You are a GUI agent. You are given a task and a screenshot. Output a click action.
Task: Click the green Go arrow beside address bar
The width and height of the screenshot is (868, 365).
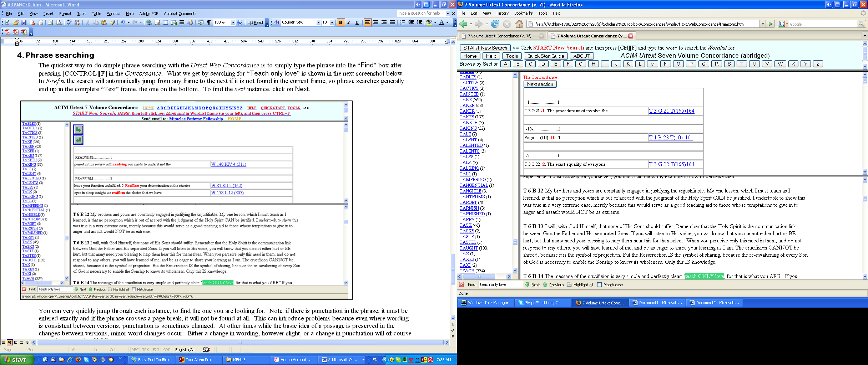[771, 24]
